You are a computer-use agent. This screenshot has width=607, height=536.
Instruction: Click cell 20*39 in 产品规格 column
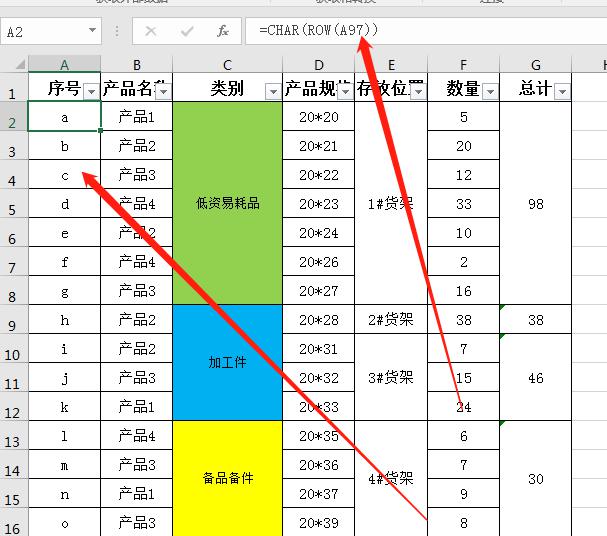(319, 522)
